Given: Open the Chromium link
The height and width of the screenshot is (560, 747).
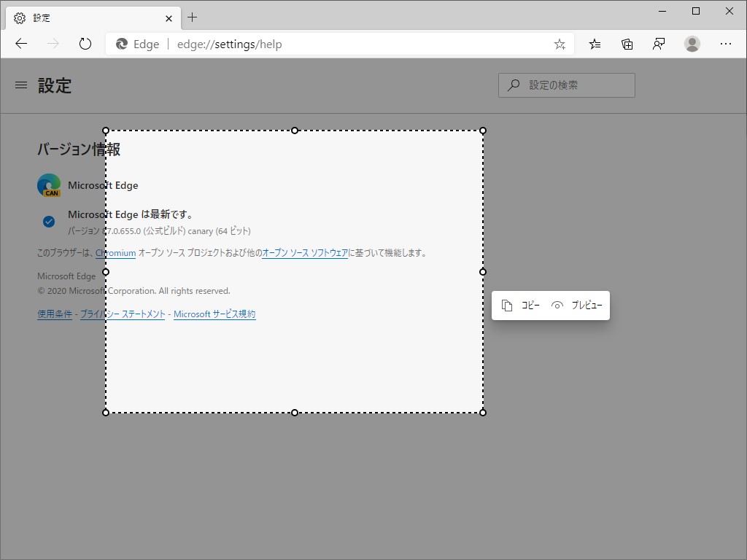Looking at the screenshot, I should click(116, 253).
